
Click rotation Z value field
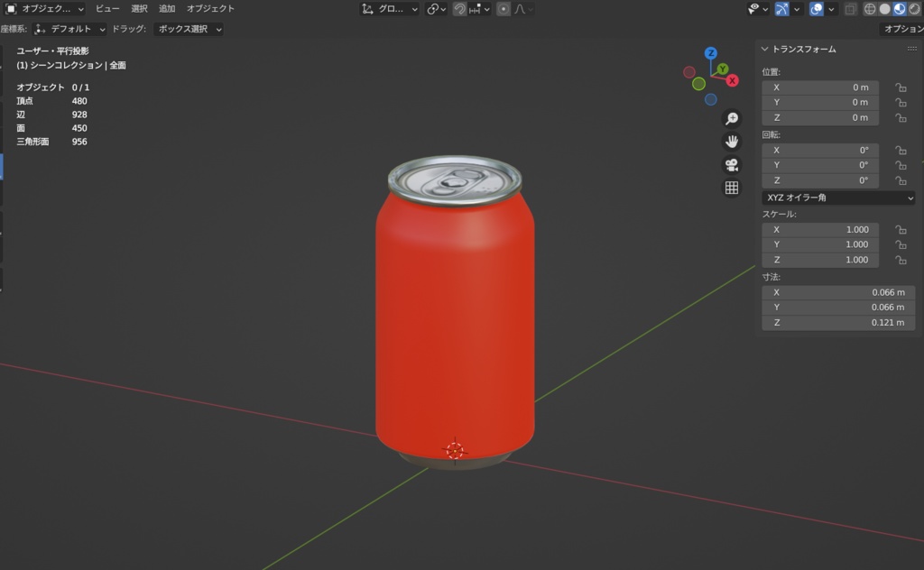point(820,180)
